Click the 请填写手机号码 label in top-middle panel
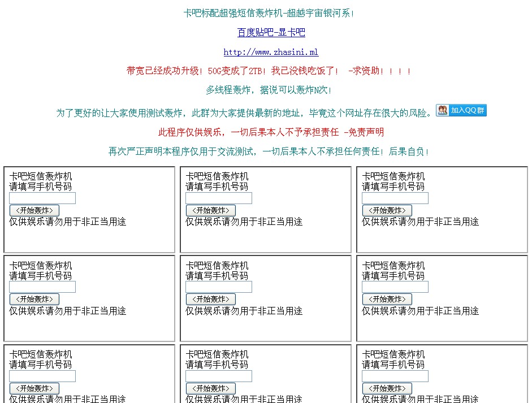This screenshot has height=403, width=532. pos(217,187)
